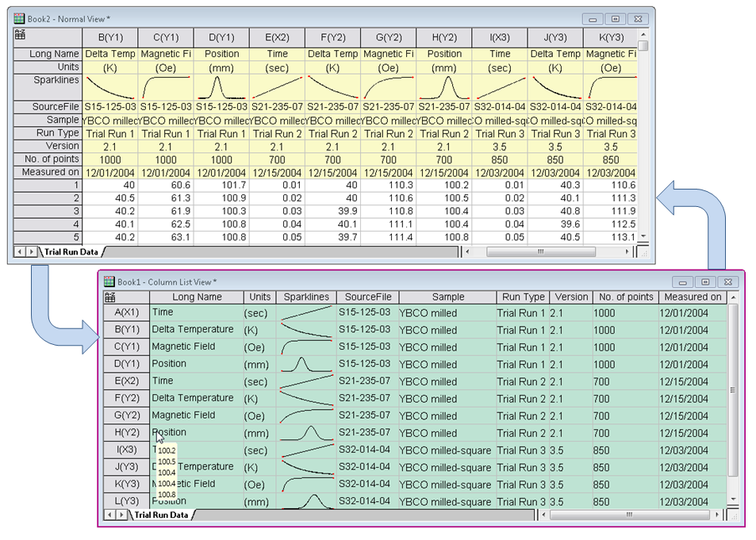
Task: Restore the Book2 window using its middle title button
Action: click(615, 19)
